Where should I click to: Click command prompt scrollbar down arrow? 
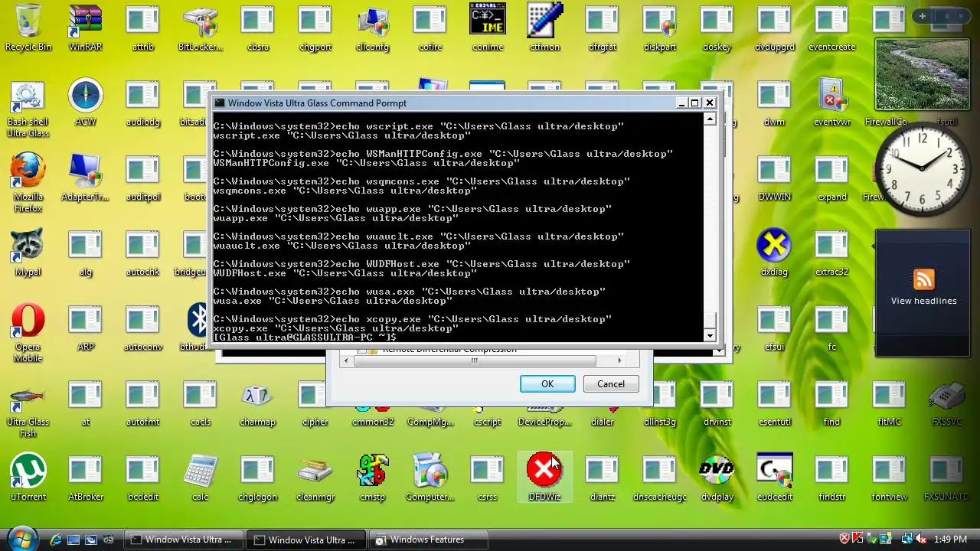point(710,335)
